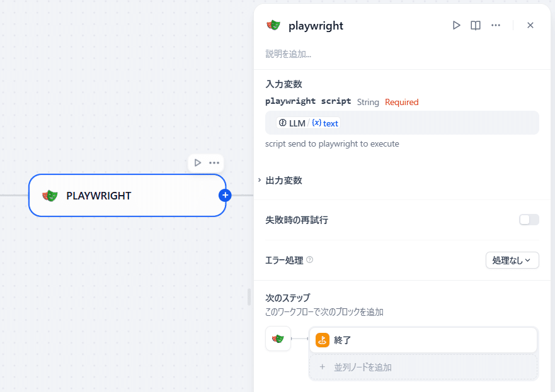Click the LLM text variable selector field
Image resolution: width=555 pixels, height=392 pixels.
tap(401, 123)
